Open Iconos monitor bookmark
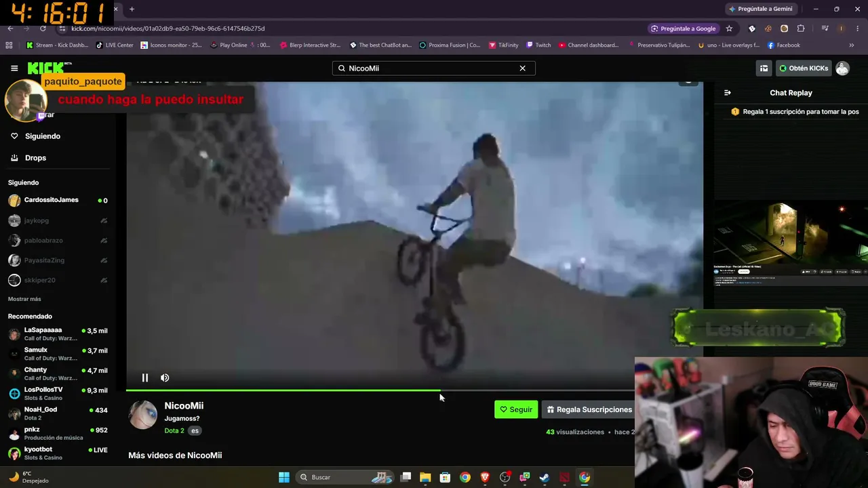 171,45
